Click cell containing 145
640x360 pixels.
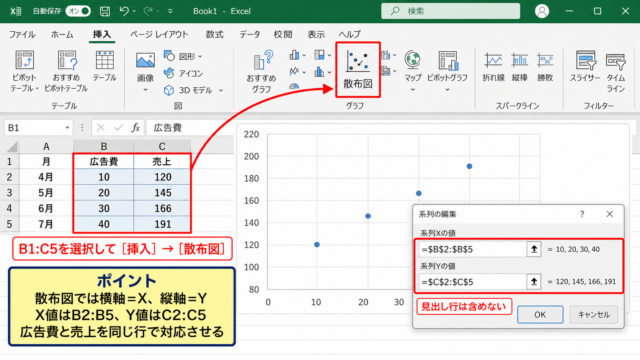tap(162, 193)
